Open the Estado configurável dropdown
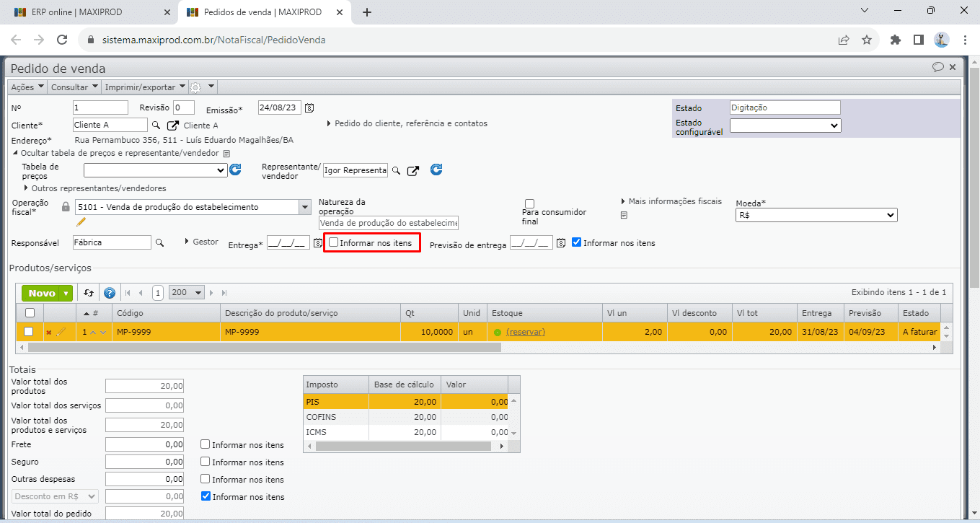The image size is (980, 523). click(x=785, y=126)
